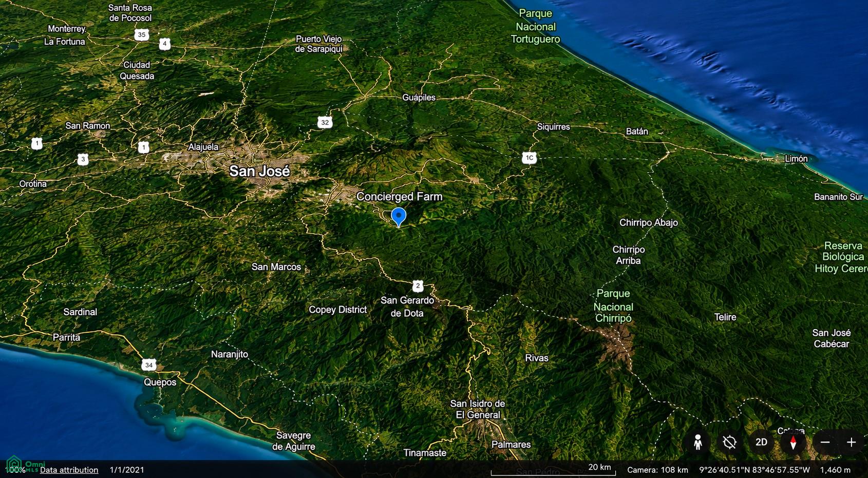Click the San Marcos town label
868x478 pixels.
(x=276, y=267)
